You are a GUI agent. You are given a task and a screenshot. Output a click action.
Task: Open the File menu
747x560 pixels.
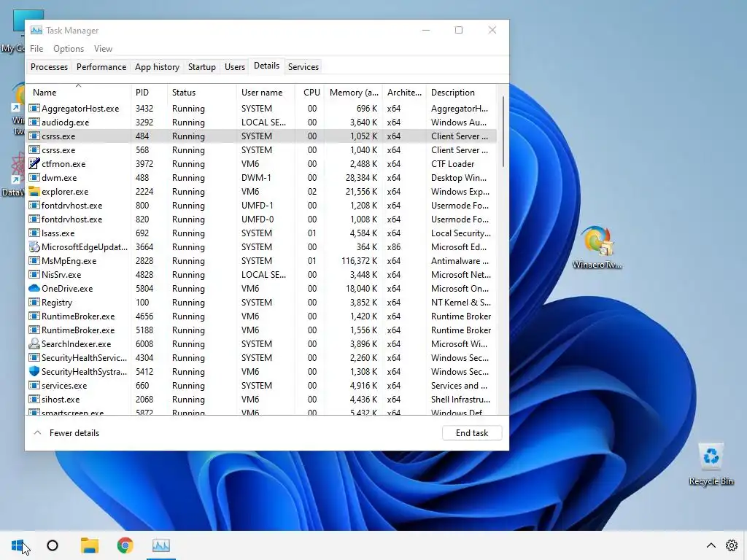click(x=36, y=49)
